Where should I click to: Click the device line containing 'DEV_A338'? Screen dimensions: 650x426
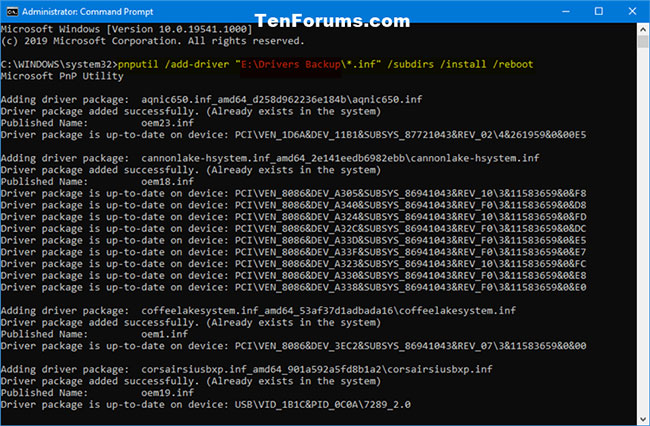pos(293,288)
